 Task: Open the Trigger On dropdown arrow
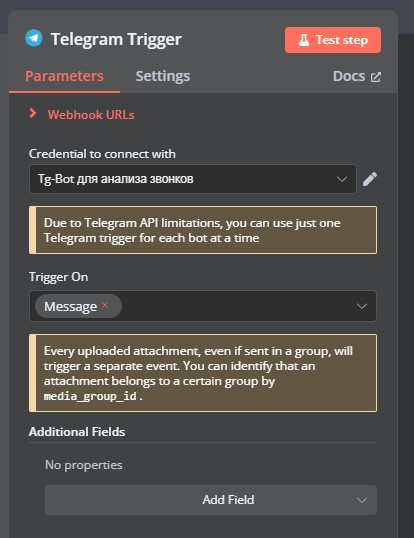point(362,306)
